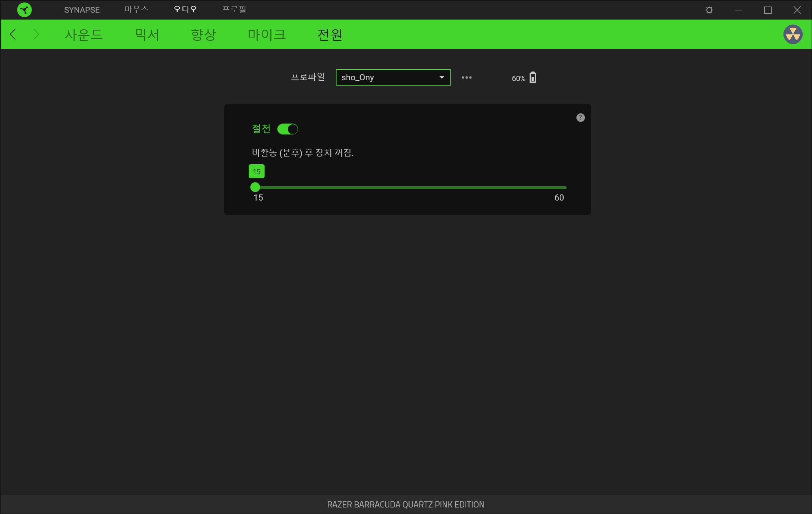Viewport: 812px width, 514px height.
Task: Open the settings gear icon
Action: [x=709, y=10]
